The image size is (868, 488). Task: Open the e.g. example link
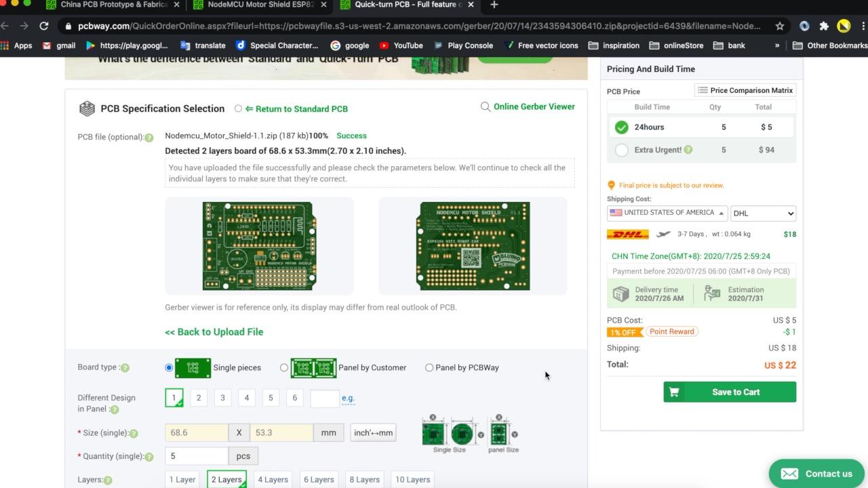pyautogui.click(x=348, y=399)
